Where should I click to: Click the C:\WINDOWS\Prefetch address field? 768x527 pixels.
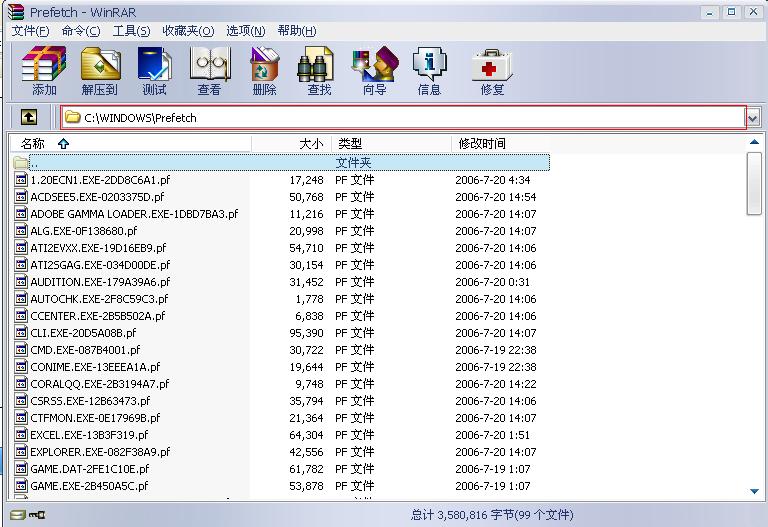coord(404,118)
